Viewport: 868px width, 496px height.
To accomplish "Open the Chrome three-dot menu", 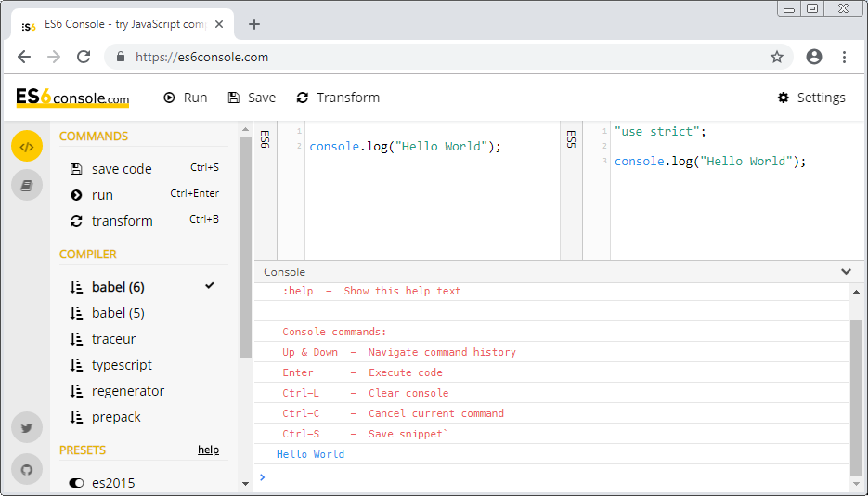I will coord(844,57).
